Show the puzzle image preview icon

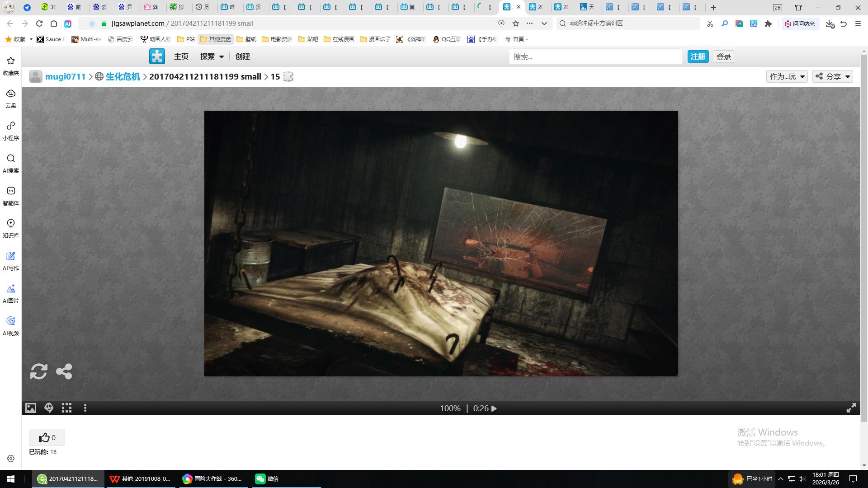(x=30, y=408)
